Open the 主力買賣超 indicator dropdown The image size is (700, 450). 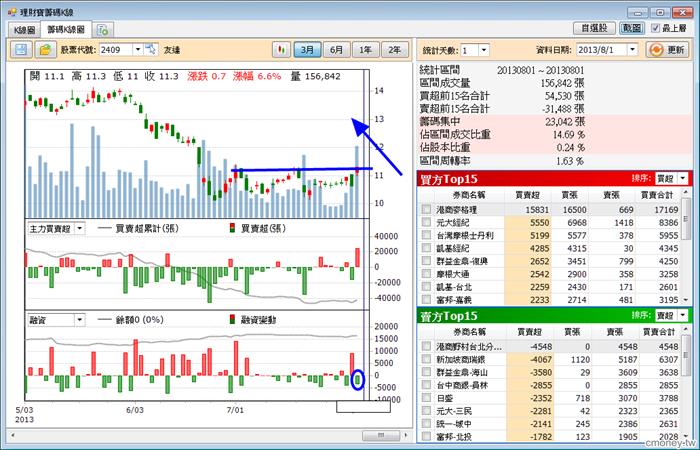[x=79, y=229]
